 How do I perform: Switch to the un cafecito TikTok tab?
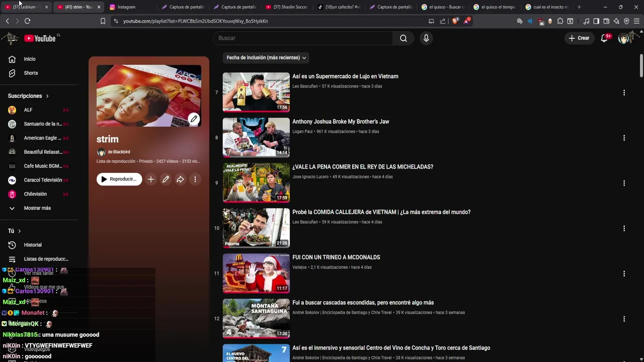340,7
